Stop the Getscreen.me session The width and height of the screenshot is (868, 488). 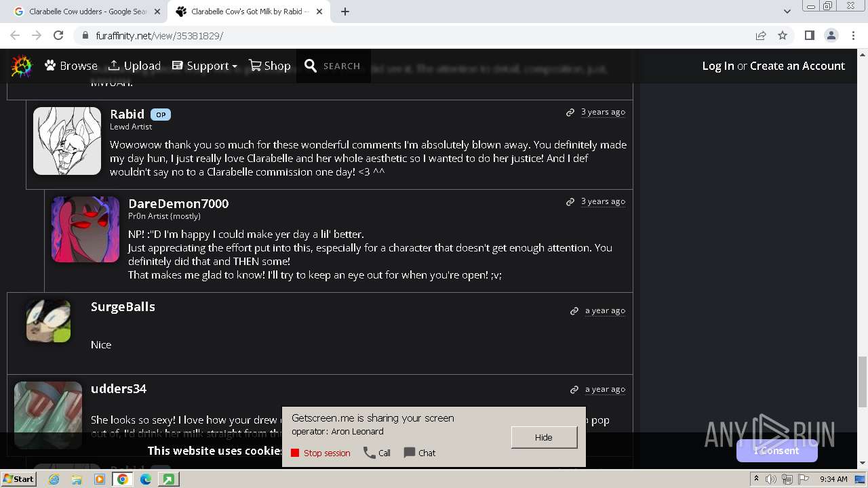point(321,453)
